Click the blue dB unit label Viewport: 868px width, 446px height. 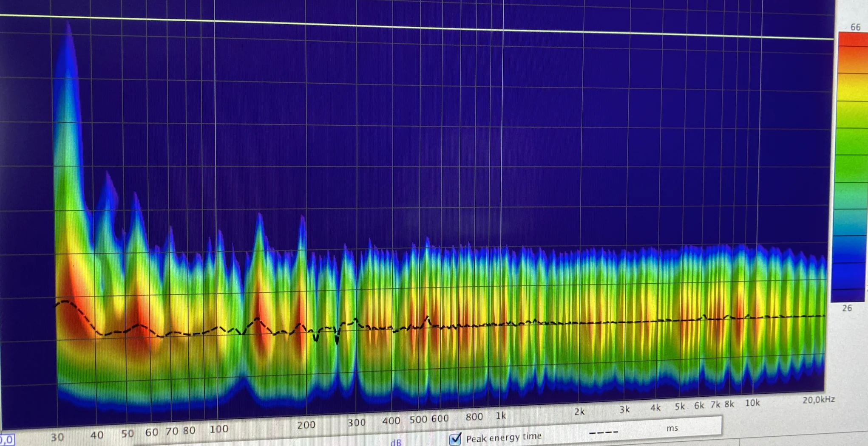pos(396,443)
